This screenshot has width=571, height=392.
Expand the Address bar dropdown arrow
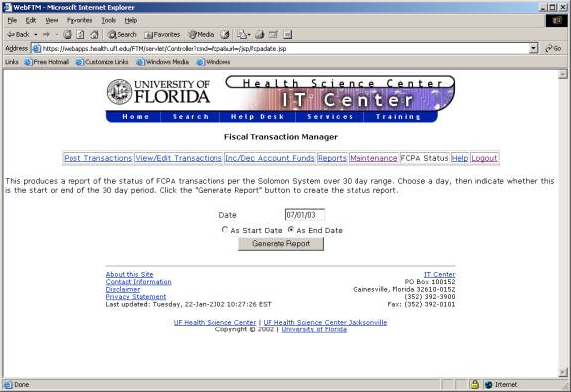(x=534, y=48)
